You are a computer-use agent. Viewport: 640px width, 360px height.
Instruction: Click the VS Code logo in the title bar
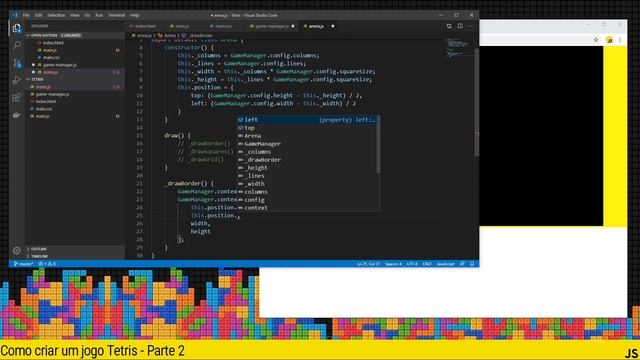tap(15, 15)
